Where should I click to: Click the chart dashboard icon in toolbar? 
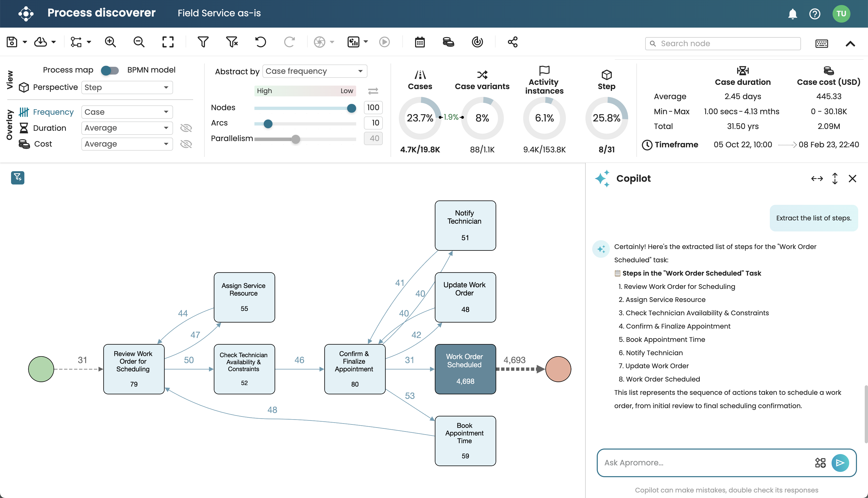point(353,42)
